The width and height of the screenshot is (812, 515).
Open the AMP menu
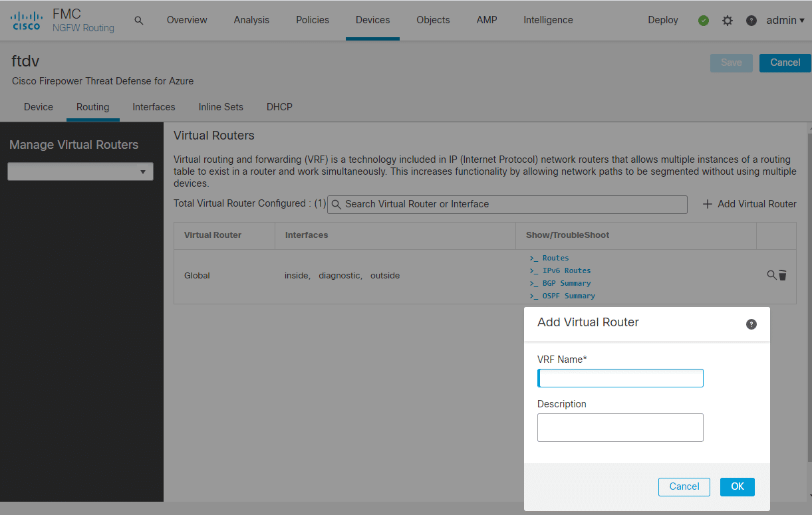pos(487,20)
